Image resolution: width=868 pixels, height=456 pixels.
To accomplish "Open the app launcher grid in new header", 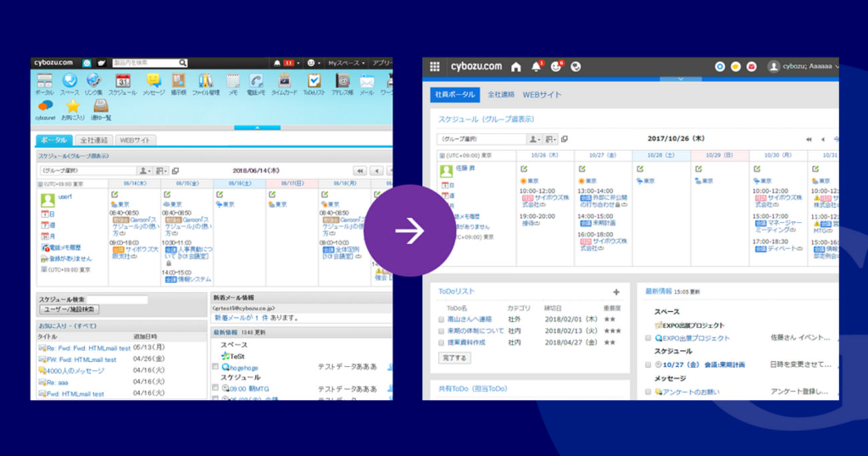I will pyautogui.click(x=435, y=67).
